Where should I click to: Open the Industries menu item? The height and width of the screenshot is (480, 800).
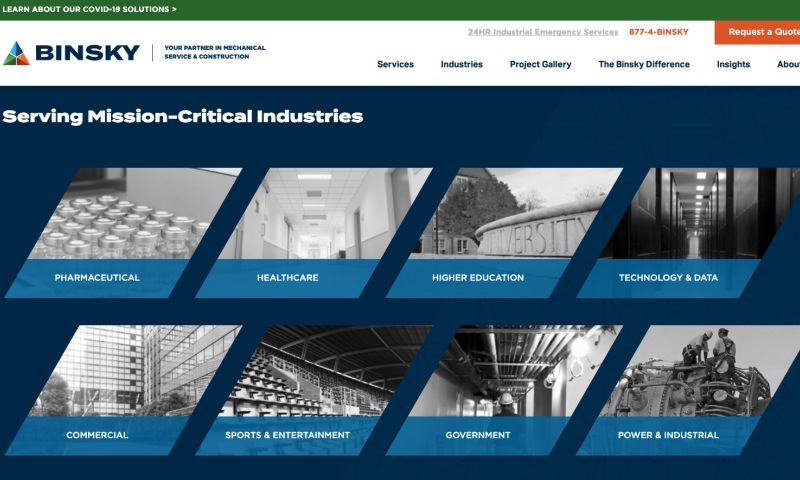(x=461, y=64)
